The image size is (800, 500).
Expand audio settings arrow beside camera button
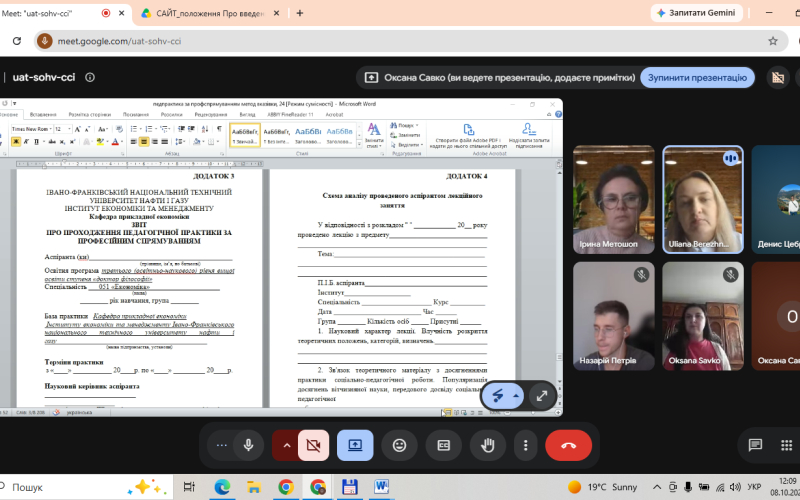click(286, 445)
